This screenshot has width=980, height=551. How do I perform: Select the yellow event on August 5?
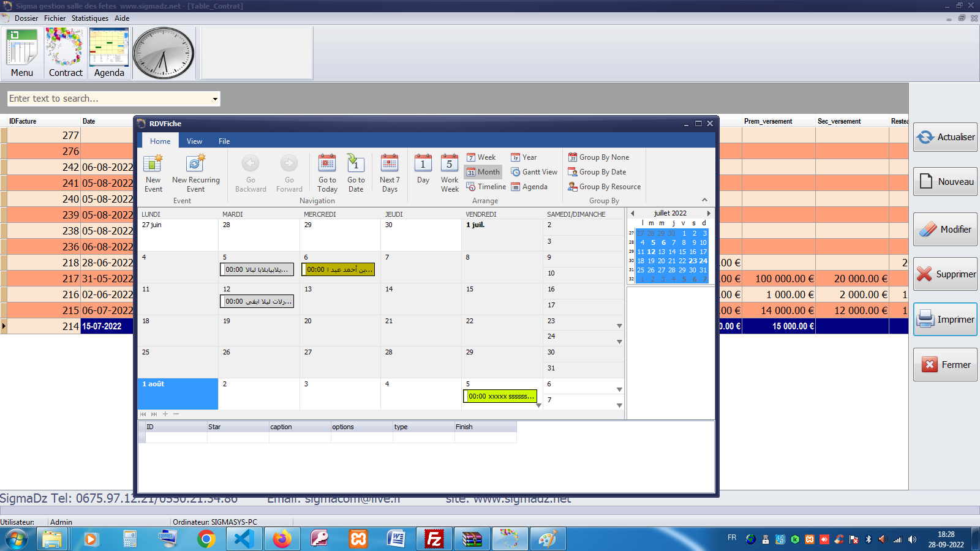(500, 397)
